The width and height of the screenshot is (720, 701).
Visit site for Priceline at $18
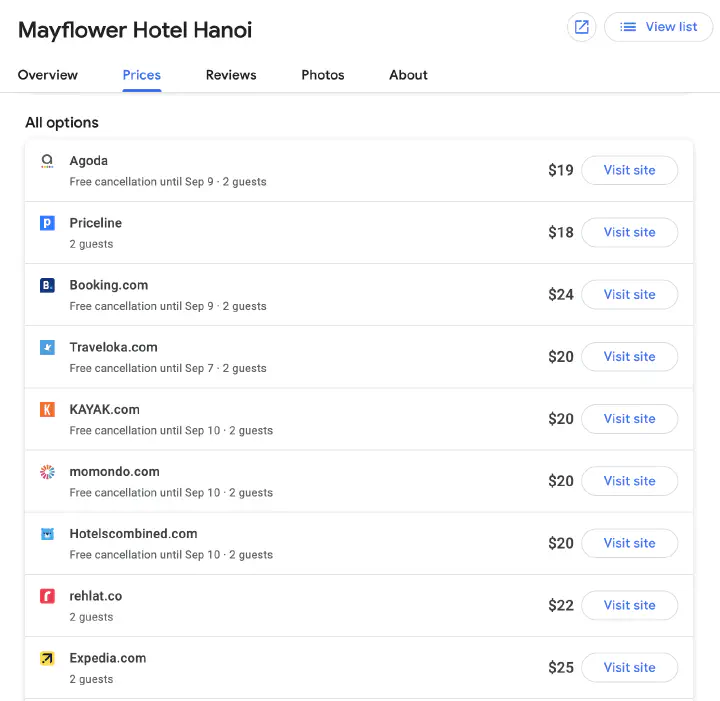[x=629, y=232]
